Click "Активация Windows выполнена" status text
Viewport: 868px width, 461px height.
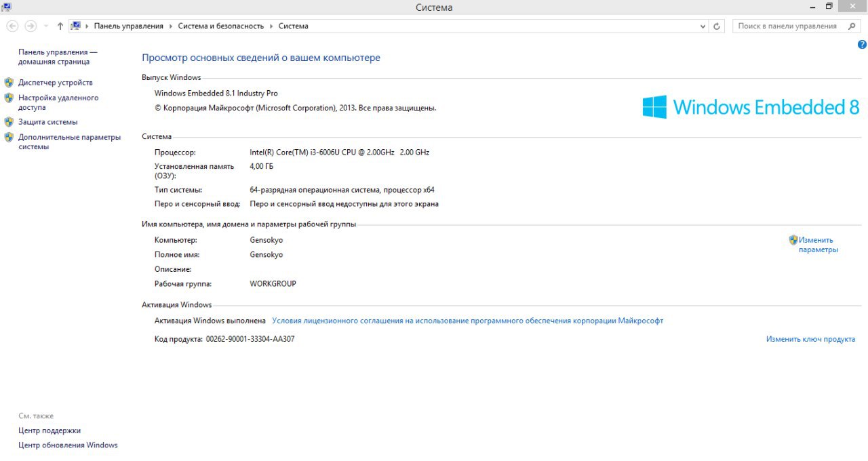[210, 321]
